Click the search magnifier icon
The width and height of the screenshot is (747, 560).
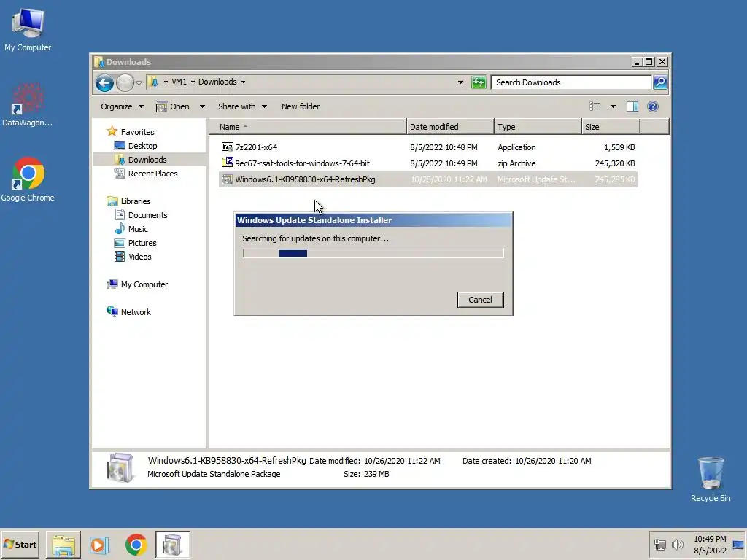pyautogui.click(x=659, y=82)
